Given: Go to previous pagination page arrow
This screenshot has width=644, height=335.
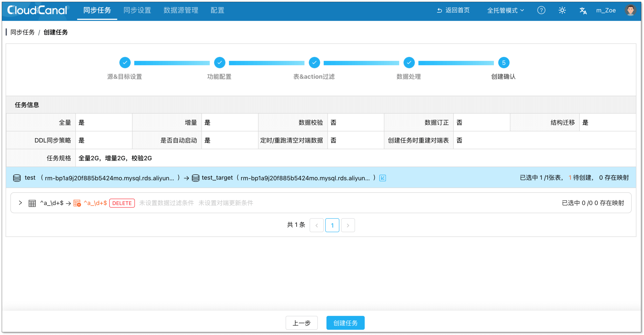Looking at the screenshot, I should pyautogui.click(x=316, y=225).
